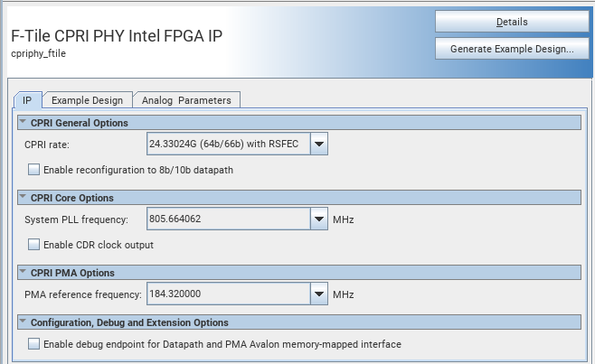Collapse the CPRI General Options section

(x=23, y=123)
